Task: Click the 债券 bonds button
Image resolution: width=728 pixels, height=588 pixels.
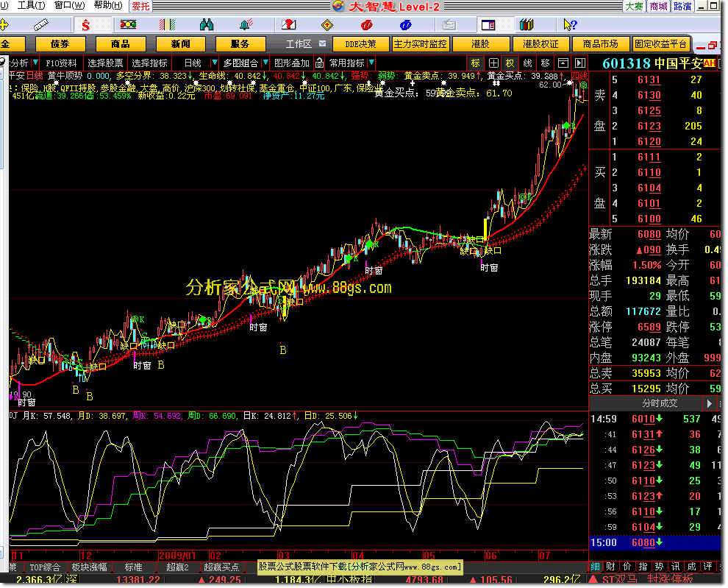Action: (x=60, y=44)
